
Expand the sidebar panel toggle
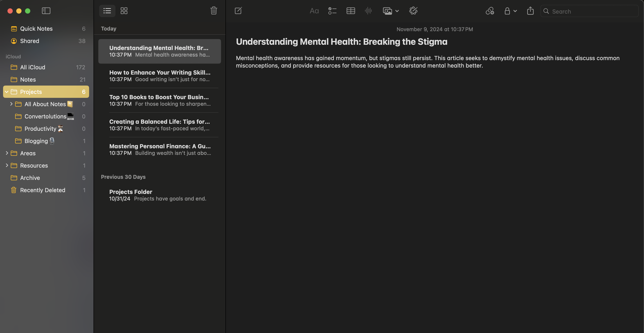click(x=45, y=11)
